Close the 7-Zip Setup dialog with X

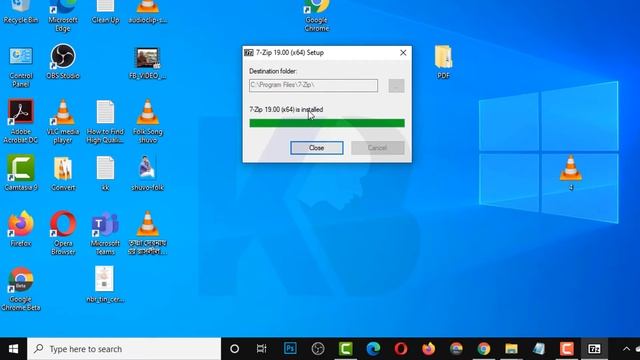pos(403,53)
